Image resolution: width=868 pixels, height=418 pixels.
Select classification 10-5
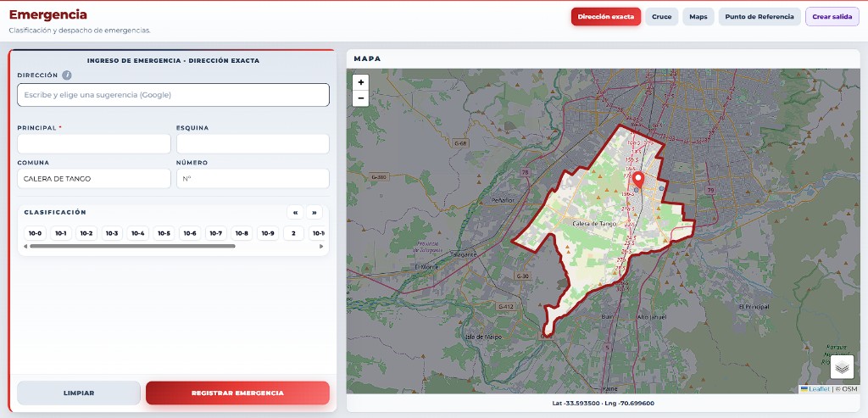pos(164,234)
